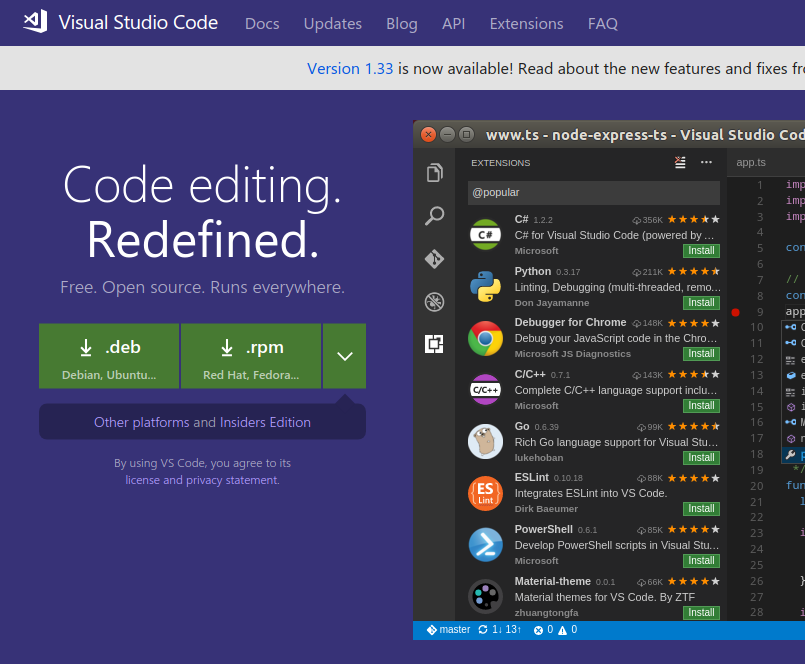Open the Extensions panel more actions ellipsis
This screenshot has height=664, width=805.
[x=706, y=162]
